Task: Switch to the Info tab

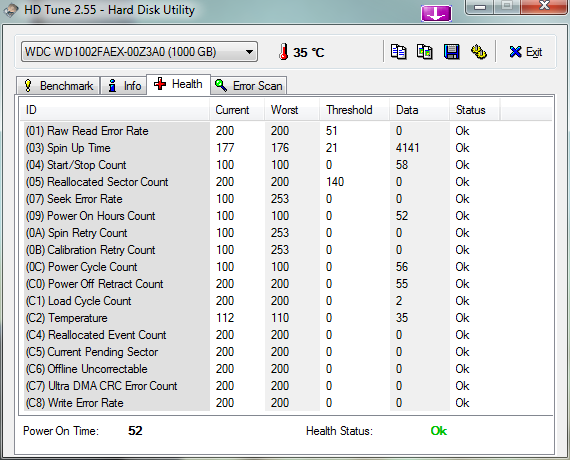Action: [x=124, y=86]
